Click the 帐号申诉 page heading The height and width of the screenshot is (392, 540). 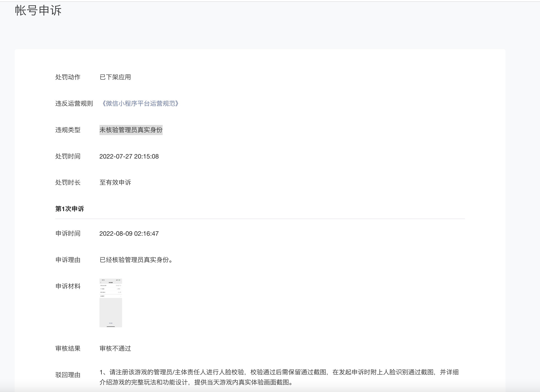(38, 11)
